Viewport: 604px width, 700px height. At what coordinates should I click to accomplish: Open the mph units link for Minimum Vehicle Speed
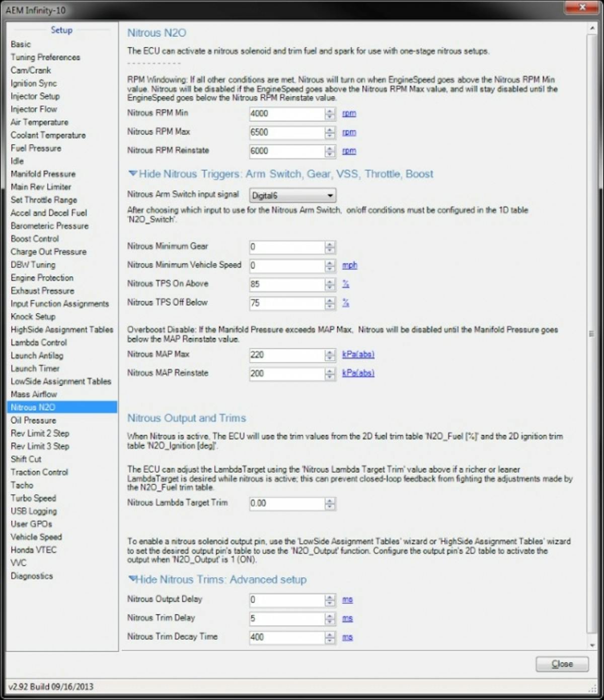pos(350,265)
